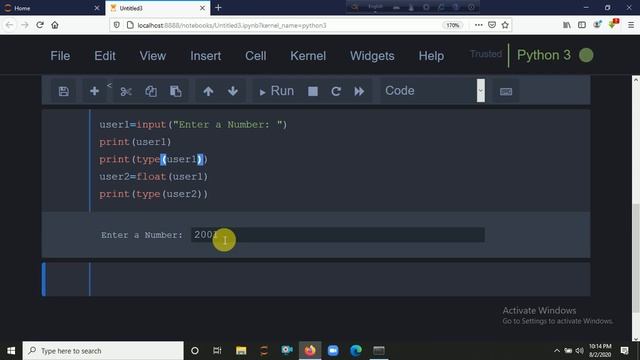Open the Firefox hamburger menu
Screen dimensions: 640x360
tap(631, 25)
